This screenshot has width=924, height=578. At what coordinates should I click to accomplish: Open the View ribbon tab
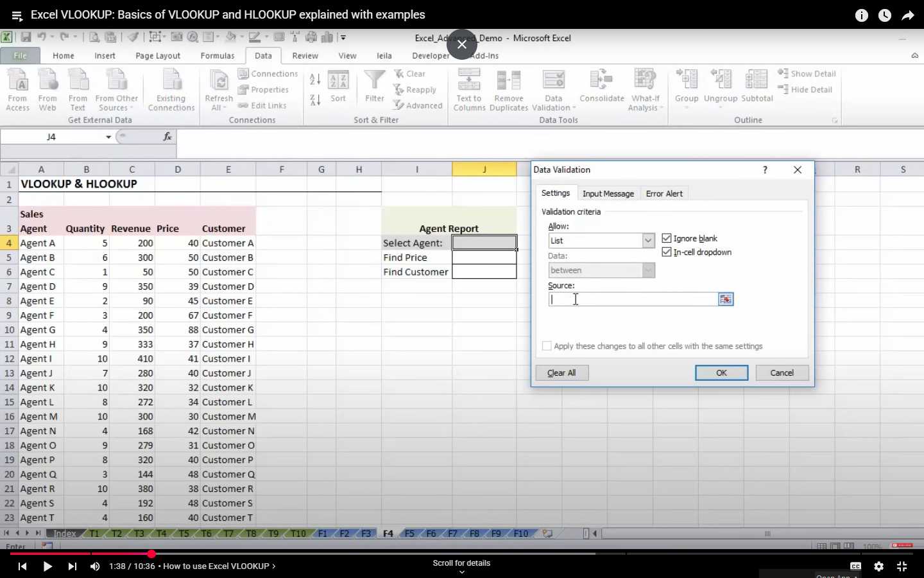click(x=348, y=56)
